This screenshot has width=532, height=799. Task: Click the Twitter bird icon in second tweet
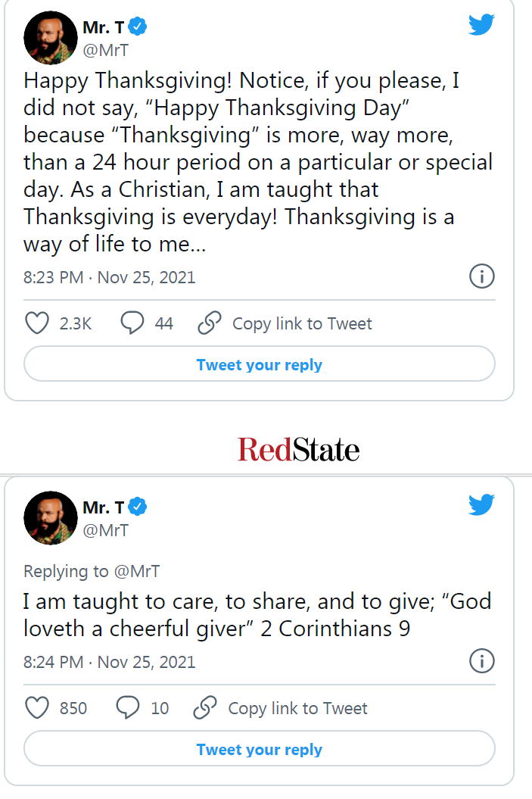(481, 504)
